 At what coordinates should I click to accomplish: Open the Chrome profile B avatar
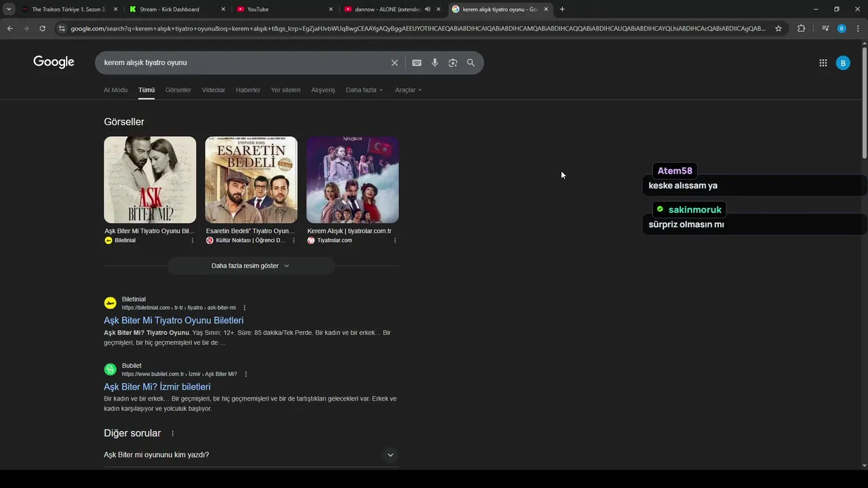pos(842,28)
